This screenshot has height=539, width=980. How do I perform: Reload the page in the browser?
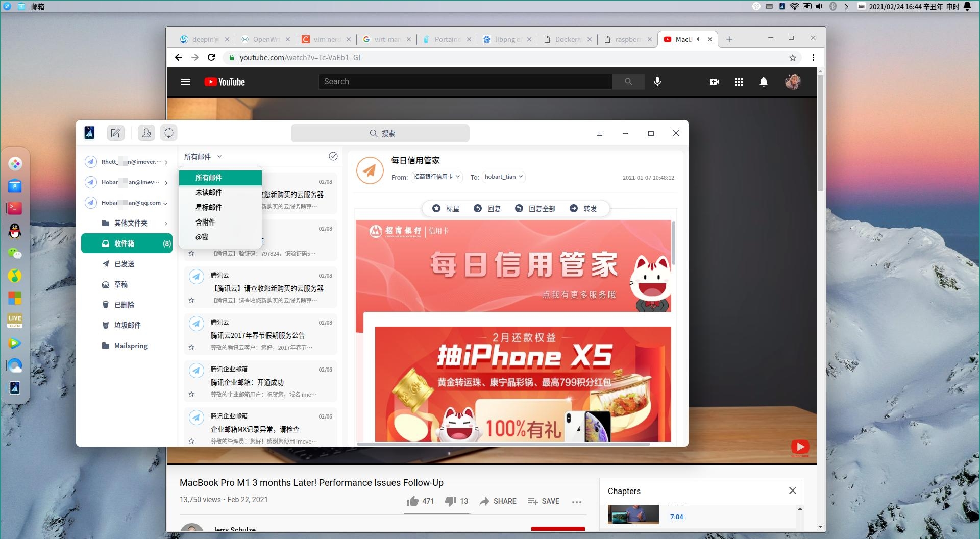[x=211, y=57]
